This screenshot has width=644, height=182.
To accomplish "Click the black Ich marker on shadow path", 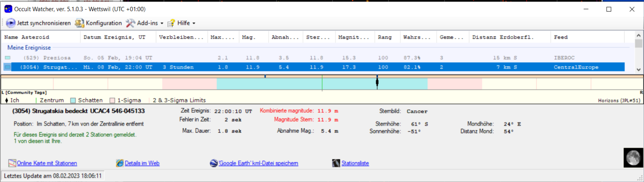I will 377,82.
